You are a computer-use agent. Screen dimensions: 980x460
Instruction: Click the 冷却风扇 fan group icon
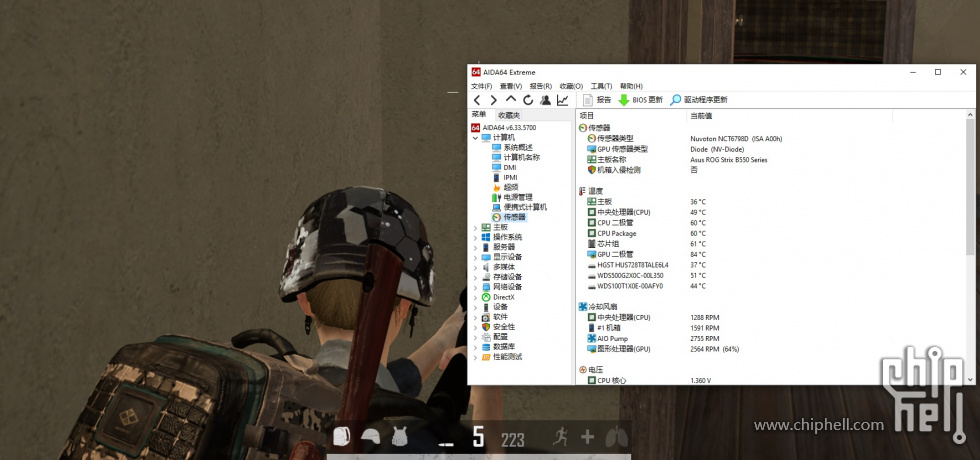(582, 307)
